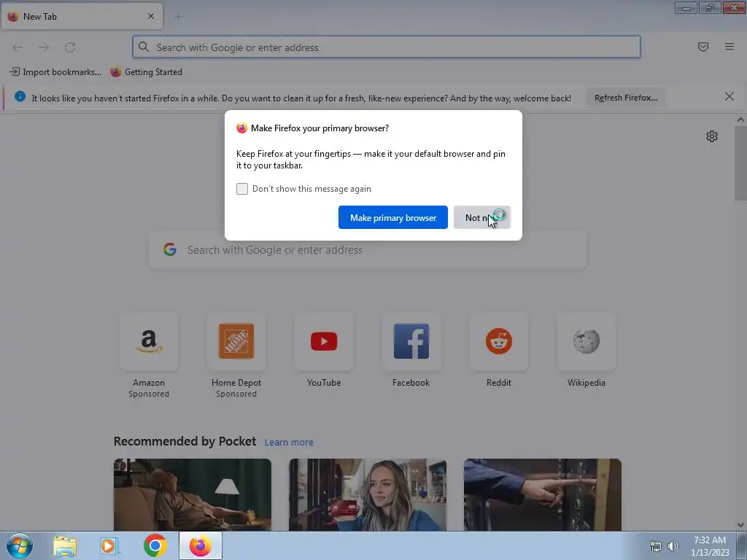Save to Pocket using toolbar icon
The height and width of the screenshot is (560, 747).
click(703, 47)
